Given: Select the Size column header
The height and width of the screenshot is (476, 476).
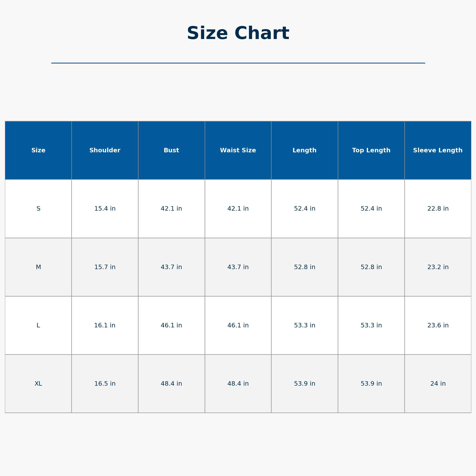Looking at the screenshot, I should tap(38, 150).
